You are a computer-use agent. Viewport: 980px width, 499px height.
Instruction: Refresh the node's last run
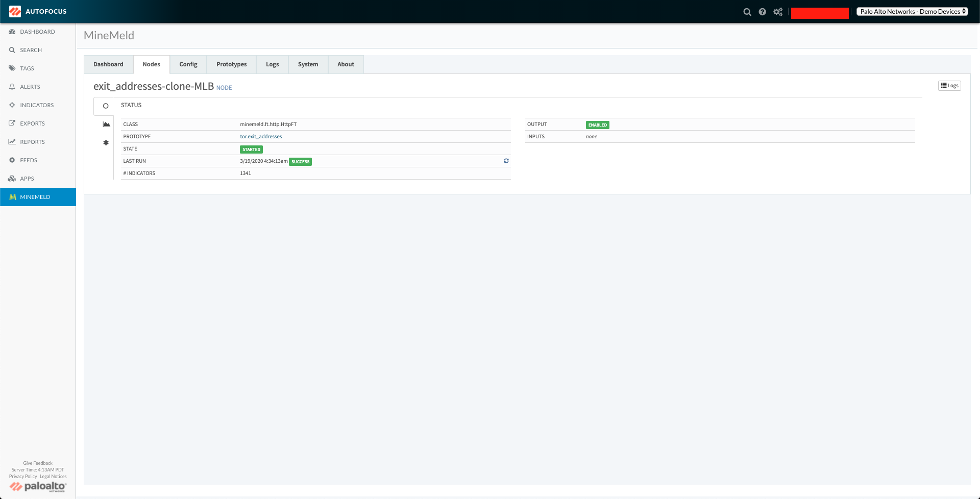(506, 161)
